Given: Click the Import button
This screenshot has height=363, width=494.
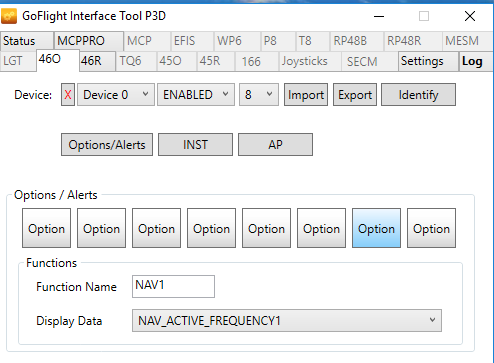Looking at the screenshot, I should [x=306, y=95].
